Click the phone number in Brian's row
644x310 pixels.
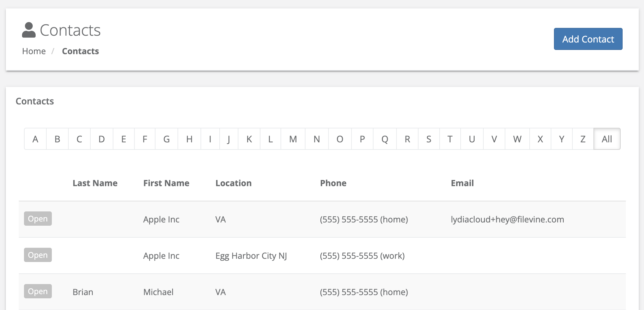[x=364, y=292]
